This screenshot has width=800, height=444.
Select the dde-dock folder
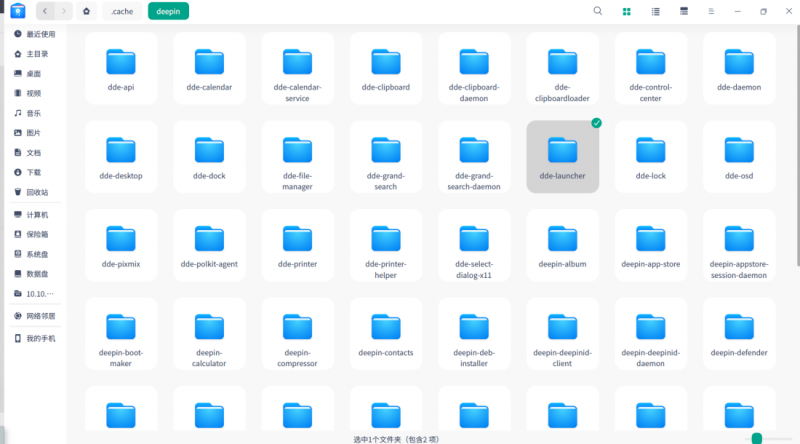click(209, 157)
